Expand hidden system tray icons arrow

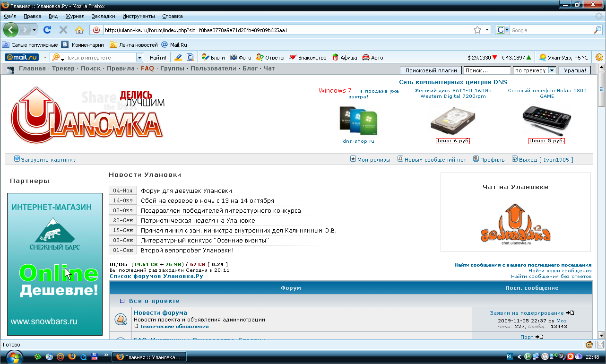pyautogui.click(x=519, y=357)
